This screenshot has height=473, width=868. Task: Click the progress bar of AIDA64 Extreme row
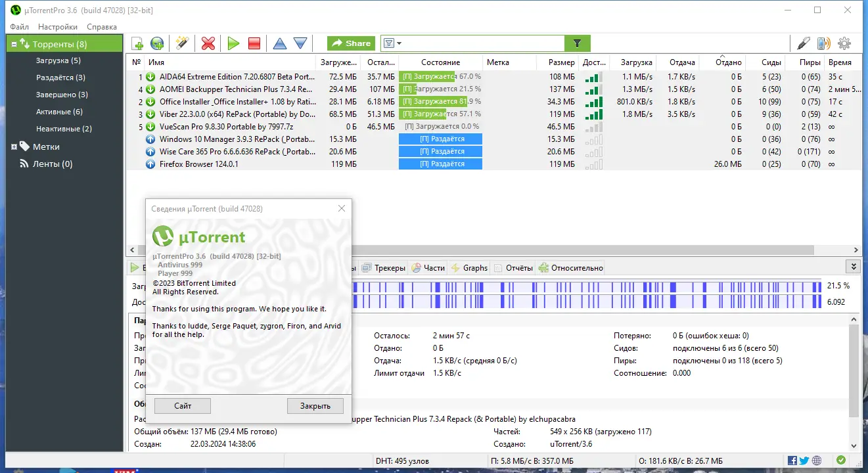(x=440, y=76)
